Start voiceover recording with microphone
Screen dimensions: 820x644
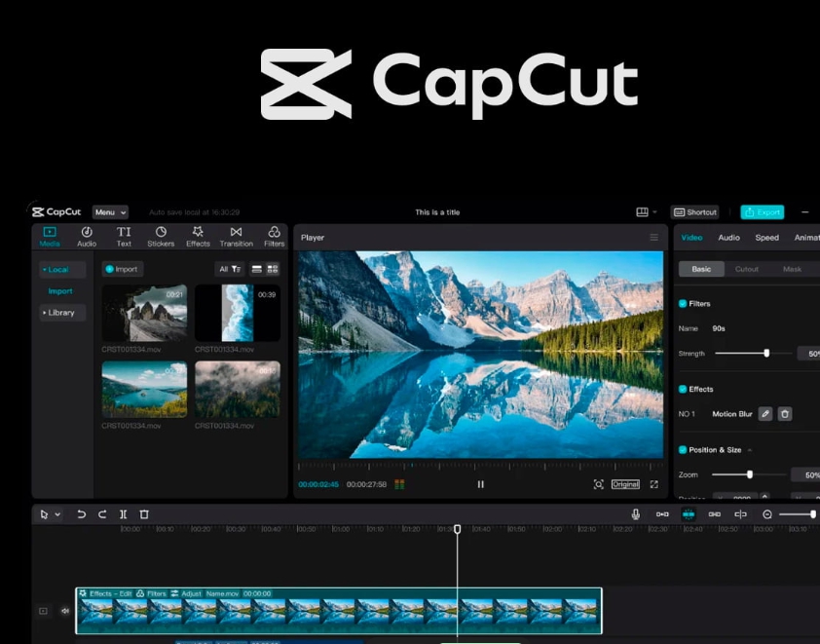[x=635, y=514]
